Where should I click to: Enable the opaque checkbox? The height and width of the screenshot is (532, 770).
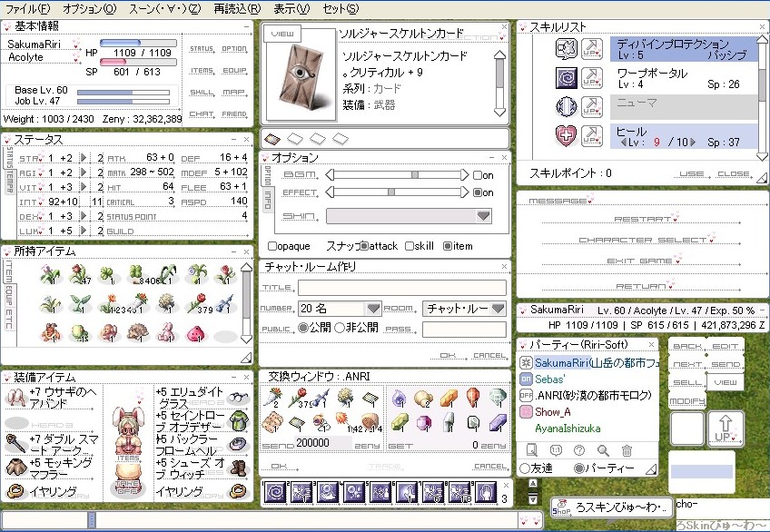[272, 246]
